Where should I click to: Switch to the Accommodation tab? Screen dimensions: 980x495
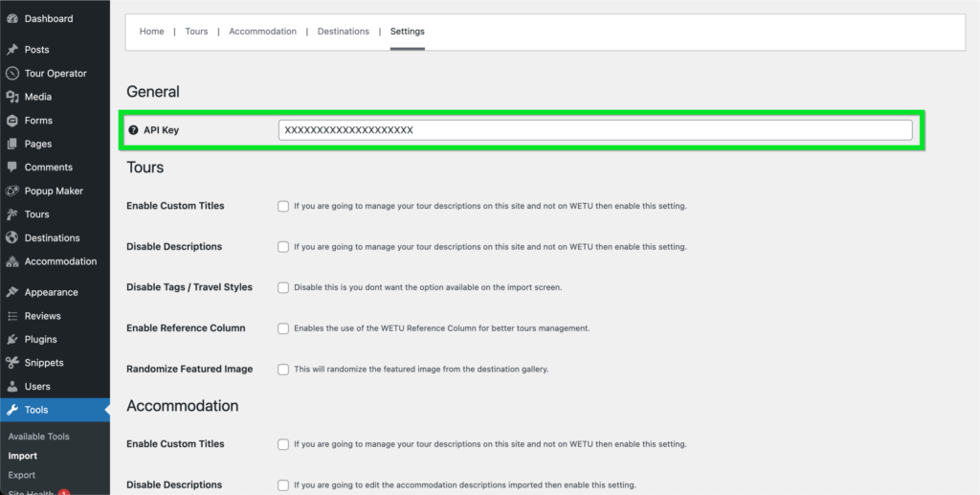click(x=262, y=32)
